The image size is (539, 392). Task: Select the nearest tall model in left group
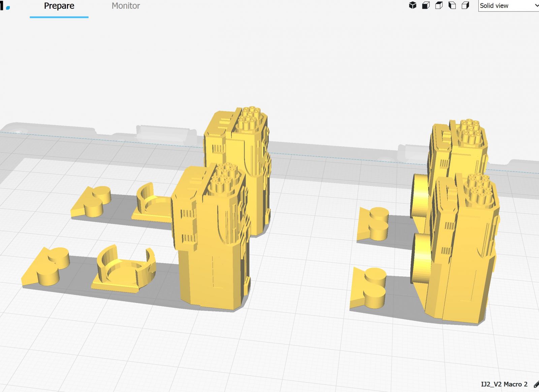pyautogui.click(x=212, y=270)
